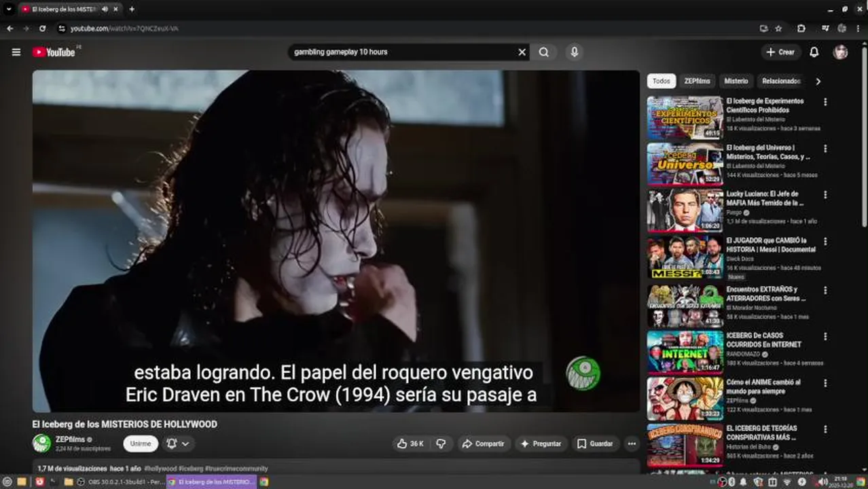868x489 pixels.
Task: Open the WiFi network tray icon
Action: (x=786, y=482)
